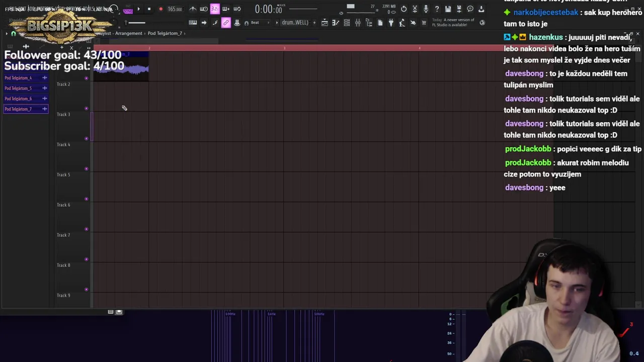Click the headphones icon beside Beat
The height and width of the screenshot is (362, 644).
[247, 23]
